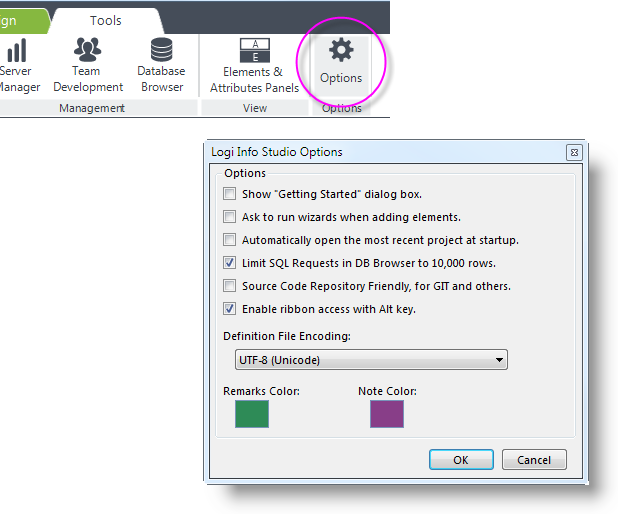Viewport: 618px width, 514px height.
Task: Toggle Elements & Attributes Panels view
Action: (x=255, y=66)
